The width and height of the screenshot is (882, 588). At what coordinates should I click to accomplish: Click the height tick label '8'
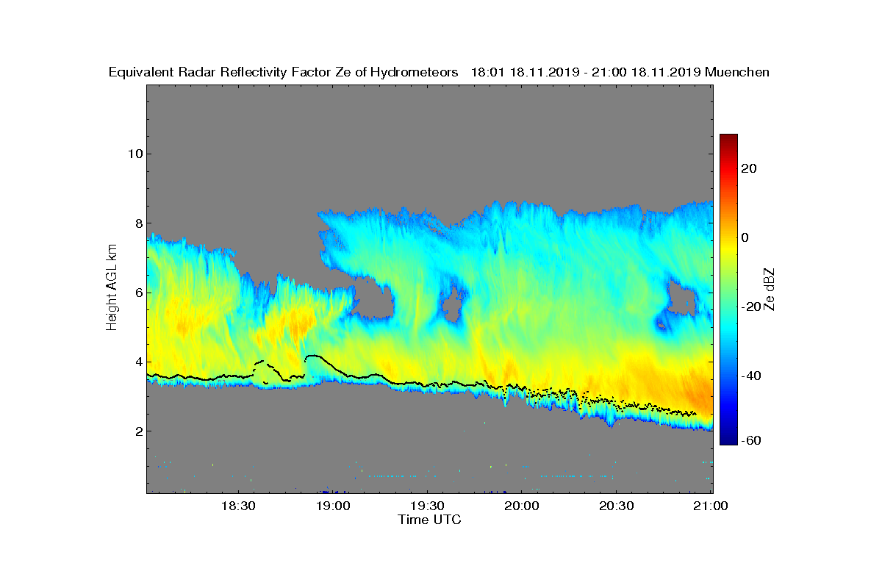(x=137, y=223)
